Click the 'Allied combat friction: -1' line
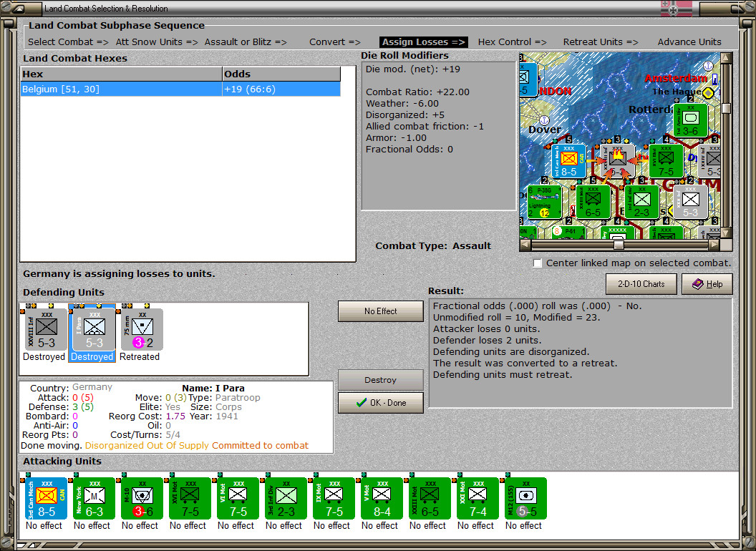The width and height of the screenshot is (756, 551). pos(425,127)
